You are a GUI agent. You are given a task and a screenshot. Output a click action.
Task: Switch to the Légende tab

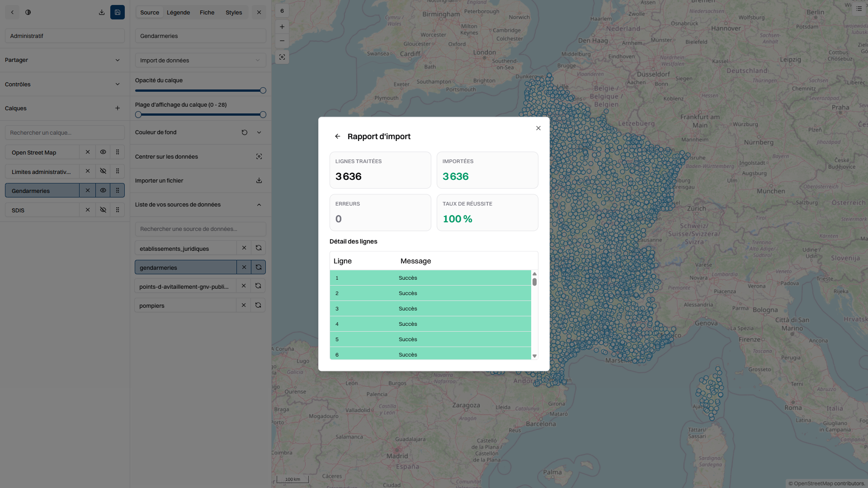178,12
